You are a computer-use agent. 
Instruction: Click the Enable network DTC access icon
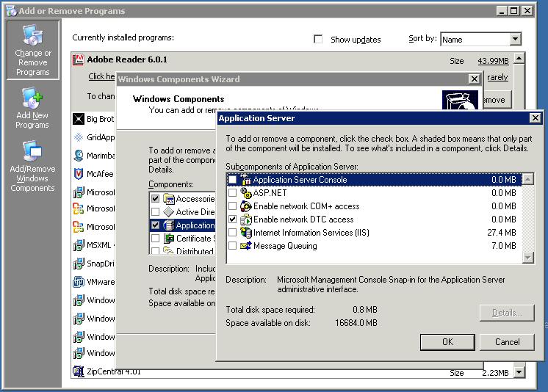tap(246, 219)
